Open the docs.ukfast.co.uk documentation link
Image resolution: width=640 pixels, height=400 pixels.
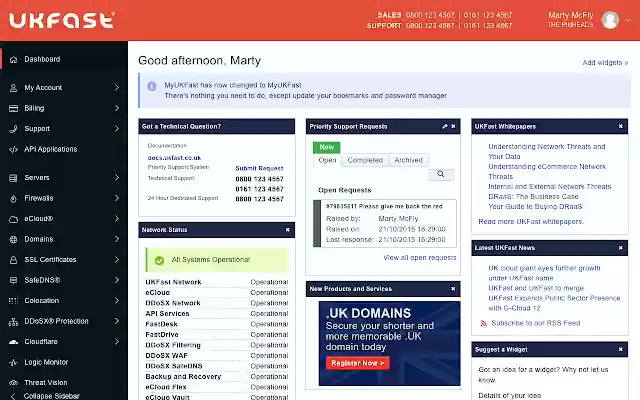point(174,158)
